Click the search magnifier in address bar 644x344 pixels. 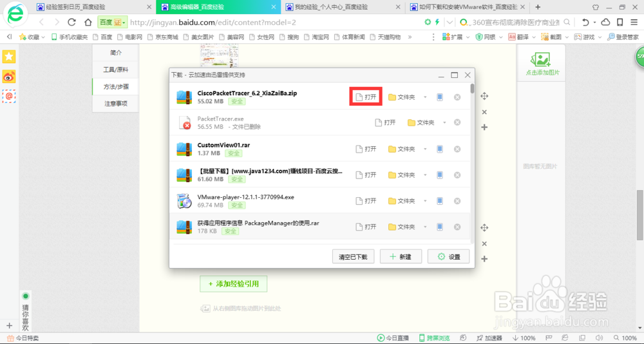tap(567, 22)
